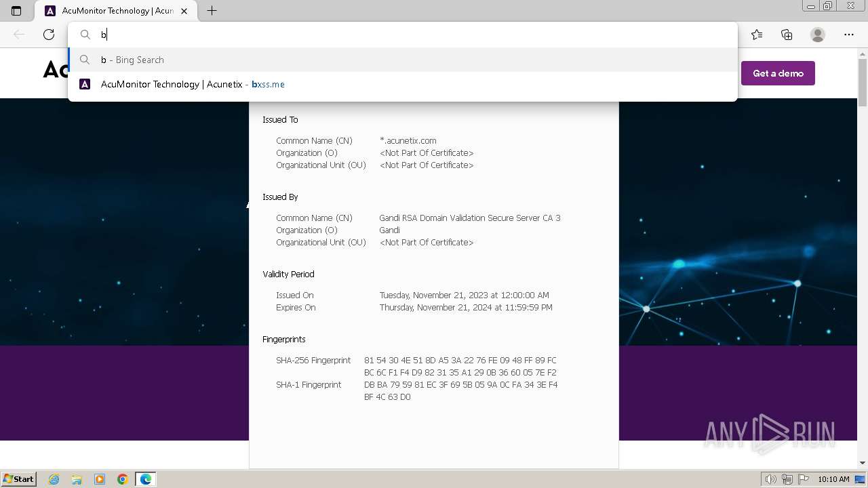Switch to Microsoft Edge taskbar icon
The width and height of the screenshot is (868, 488).
(x=145, y=479)
